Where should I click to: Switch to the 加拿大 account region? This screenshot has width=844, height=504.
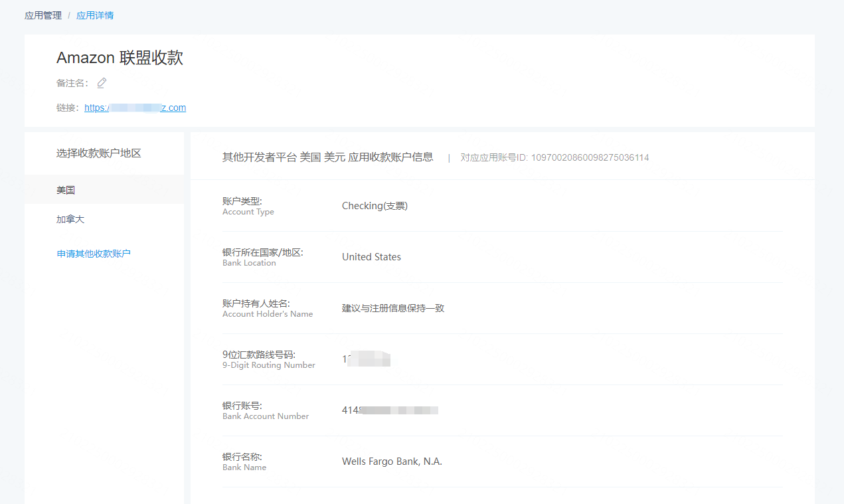click(x=70, y=219)
